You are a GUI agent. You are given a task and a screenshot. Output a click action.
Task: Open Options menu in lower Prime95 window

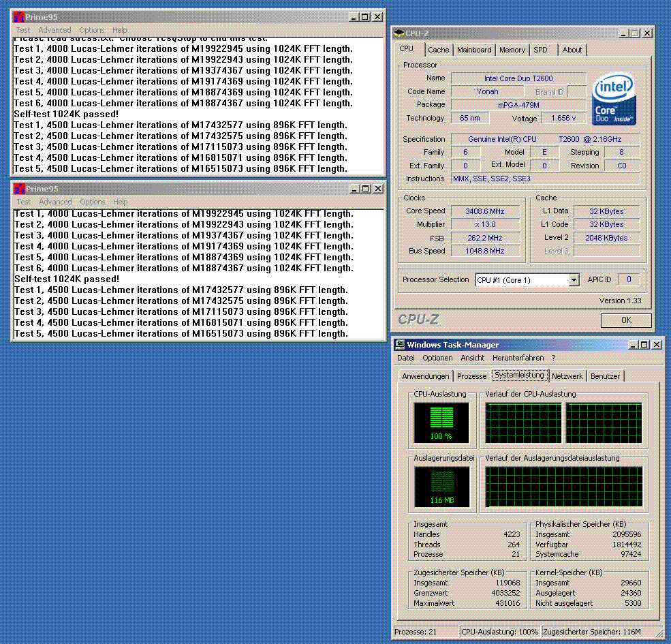[93, 202]
